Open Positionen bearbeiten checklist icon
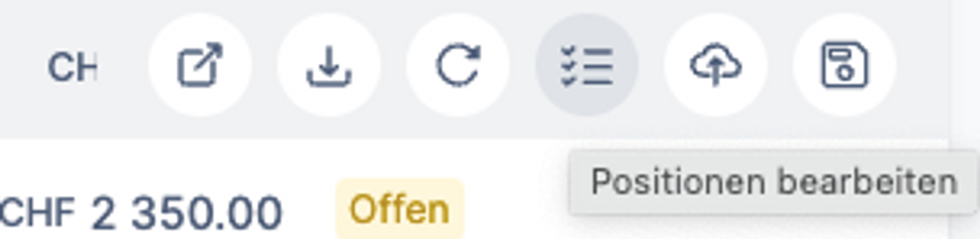 click(x=587, y=65)
